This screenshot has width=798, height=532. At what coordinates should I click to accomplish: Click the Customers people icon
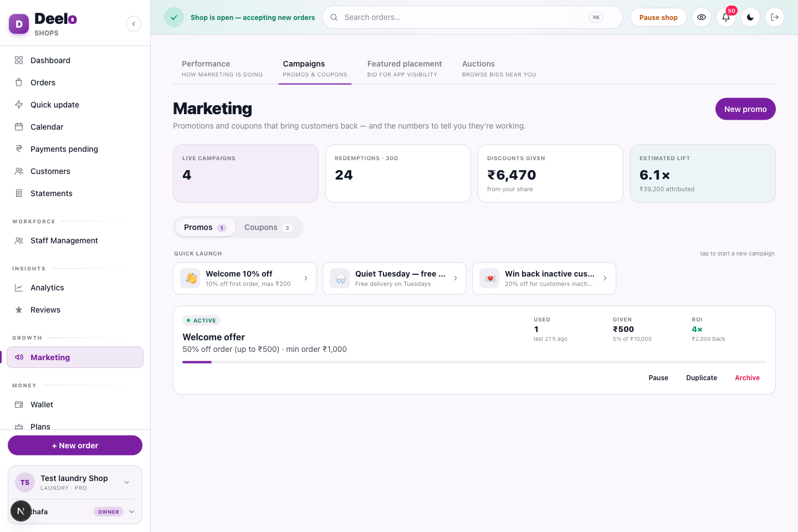pyautogui.click(x=19, y=171)
